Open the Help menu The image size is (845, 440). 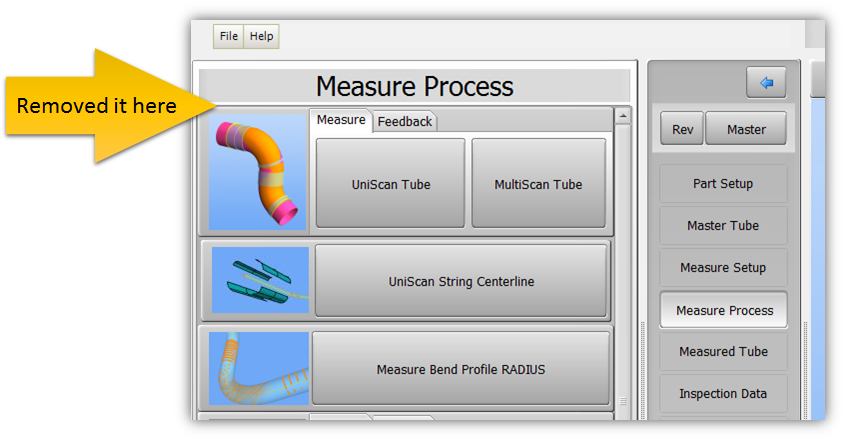coord(261,36)
